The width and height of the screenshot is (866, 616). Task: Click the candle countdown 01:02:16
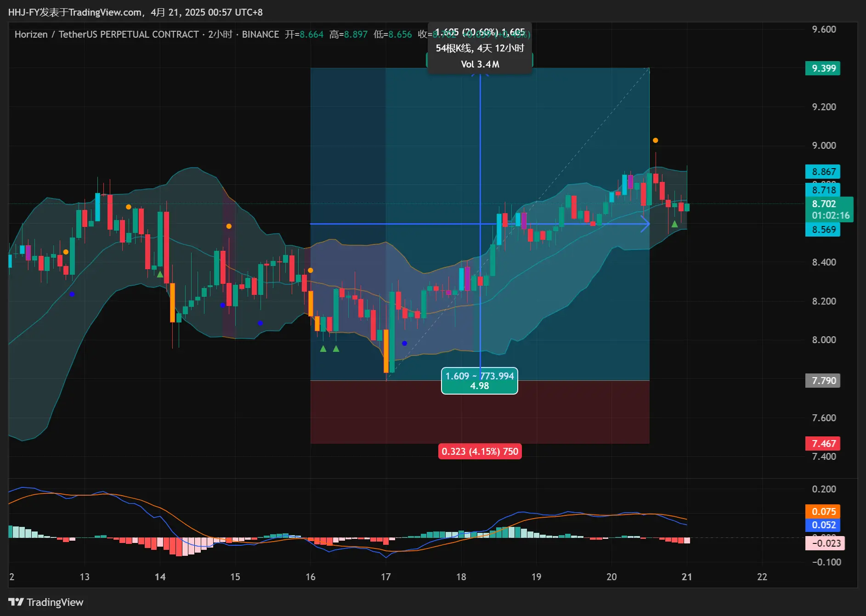(830, 215)
